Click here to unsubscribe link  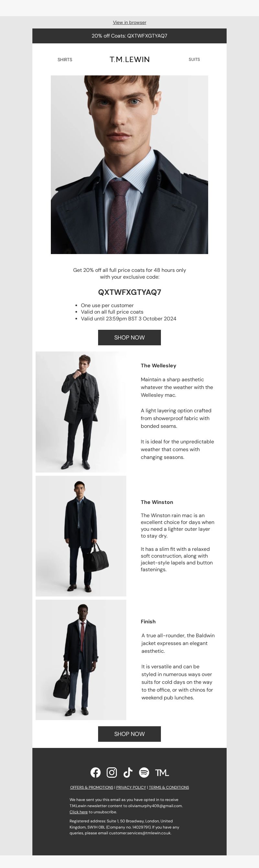pyautogui.click(x=79, y=812)
